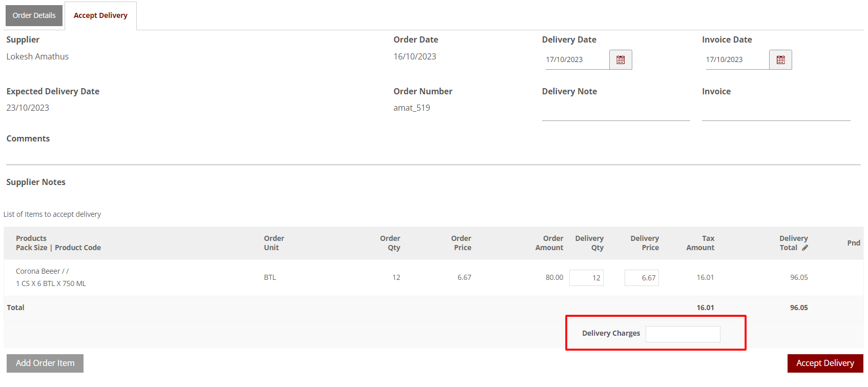Screen dimensions: 868x387
Task: Click the Delivery Charges input box
Action: pos(683,334)
